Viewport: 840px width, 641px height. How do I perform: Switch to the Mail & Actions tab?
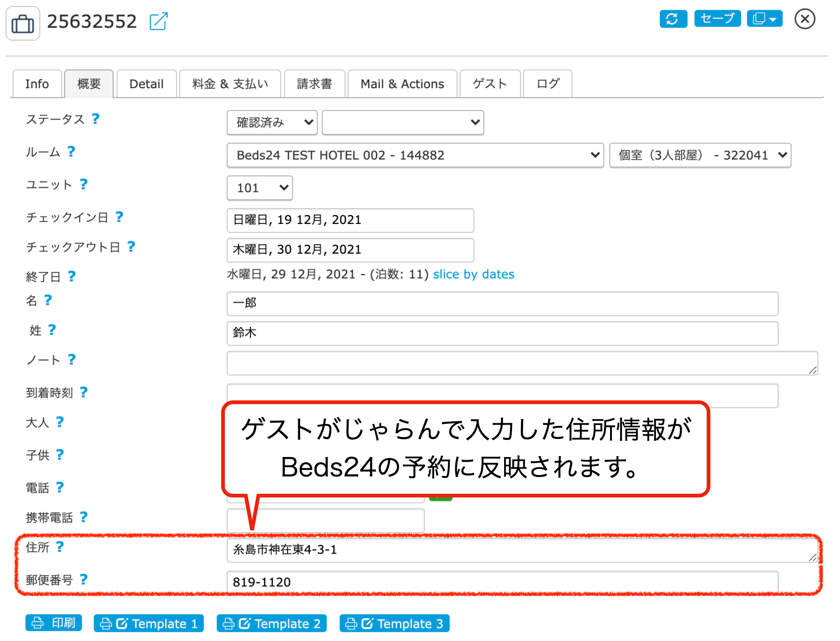402,84
